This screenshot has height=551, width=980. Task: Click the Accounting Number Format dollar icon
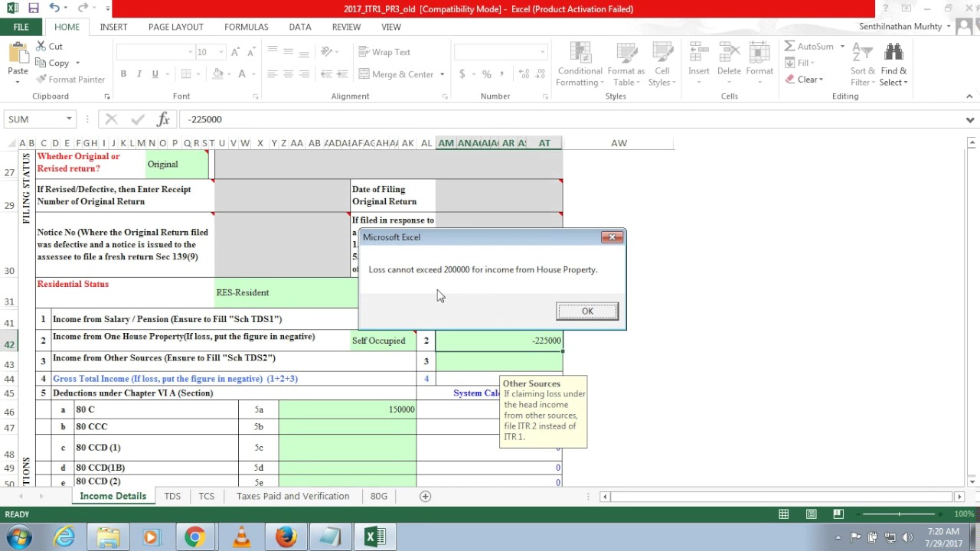(462, 74)
